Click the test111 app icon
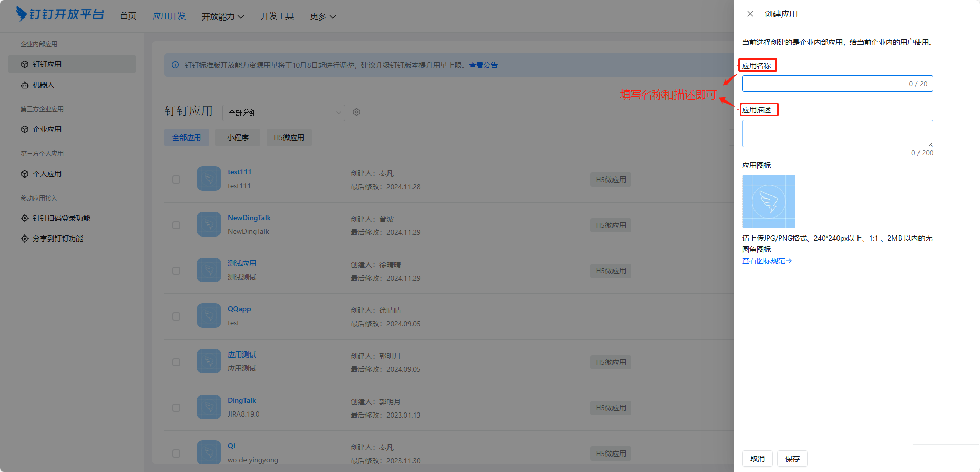 point(209,179)
